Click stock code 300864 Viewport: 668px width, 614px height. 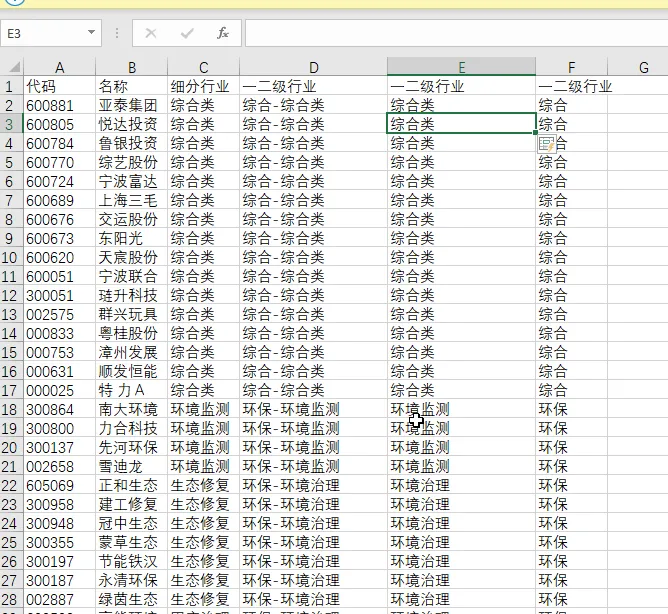pyautogui.click(x=60, y=409)
